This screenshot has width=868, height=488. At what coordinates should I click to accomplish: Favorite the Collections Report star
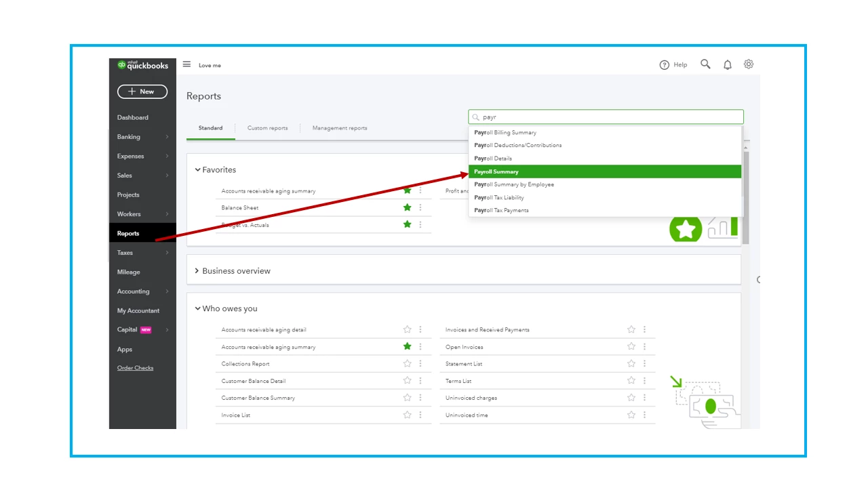tap(407, 363)
